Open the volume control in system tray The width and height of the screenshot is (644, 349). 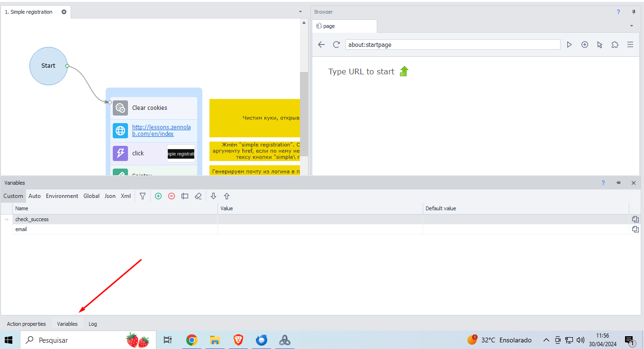[x=581, y=340]
